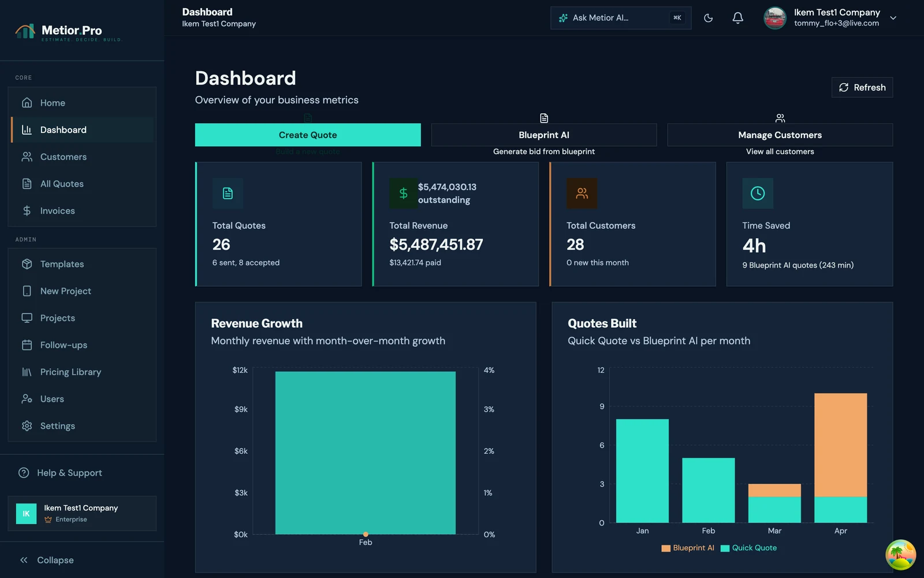The height and width of the screenshot is (578, 924).
Task: Click the Follow-ups calendar icon
Action: (x=27, y=345)
